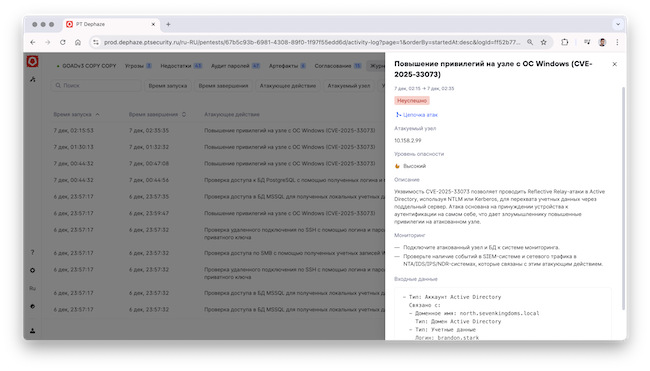Go forward in browser history
This screenshot has height=371, width=650.
48,42
